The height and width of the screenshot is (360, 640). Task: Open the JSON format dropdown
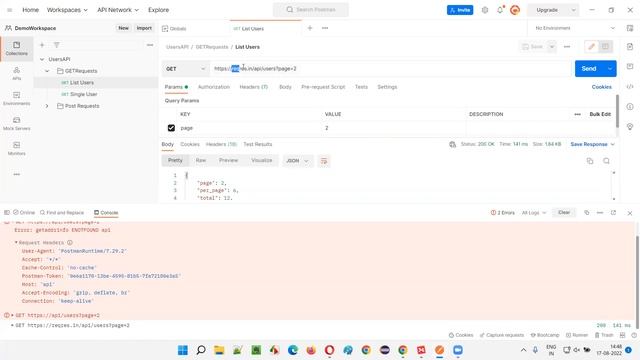(297, 161)
